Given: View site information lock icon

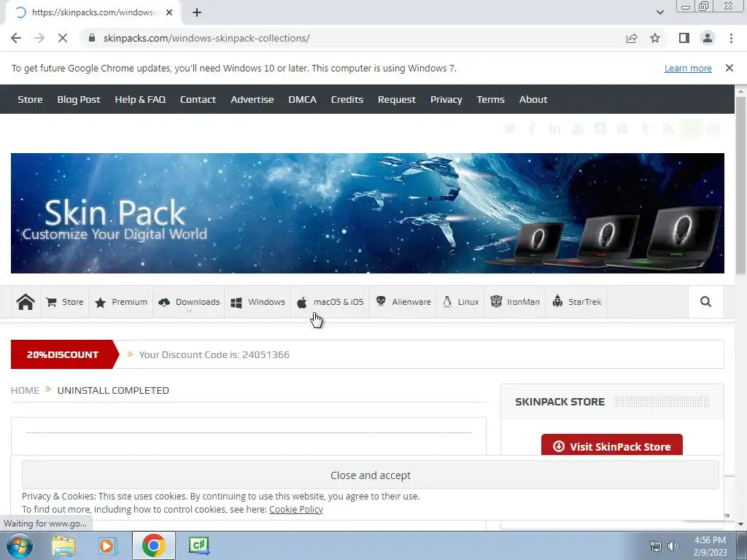Looking at the screenshot, I should click(92, 38).
